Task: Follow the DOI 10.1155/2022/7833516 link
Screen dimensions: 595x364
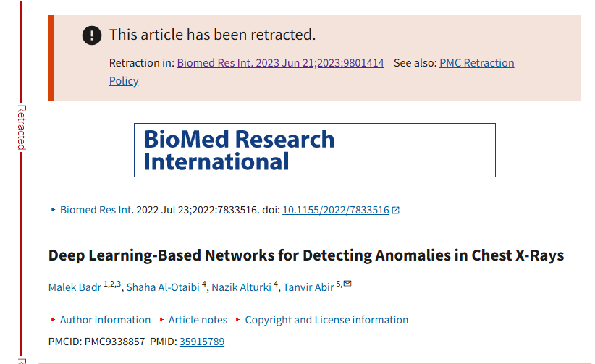Action: pyautogui.click(x=335, y=210)
